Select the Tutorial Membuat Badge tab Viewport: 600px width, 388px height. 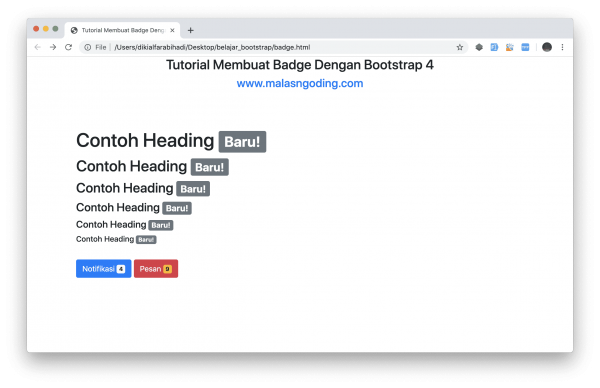[122, 30]
